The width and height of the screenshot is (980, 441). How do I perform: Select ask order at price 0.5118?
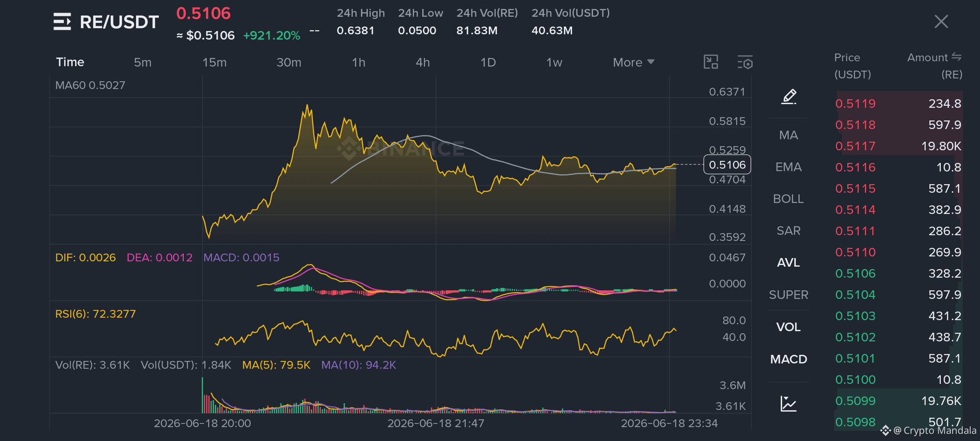898,125
